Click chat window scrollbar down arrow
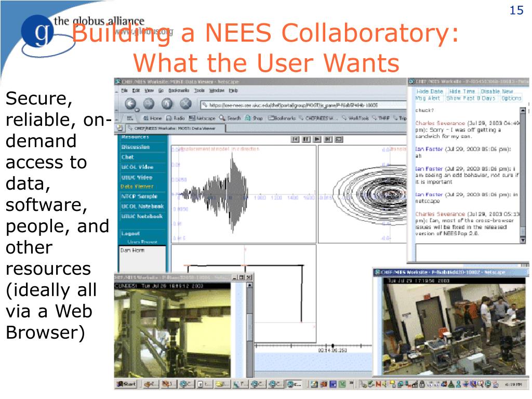The height and width of the screenshot is (399, 532). [523, 240]
